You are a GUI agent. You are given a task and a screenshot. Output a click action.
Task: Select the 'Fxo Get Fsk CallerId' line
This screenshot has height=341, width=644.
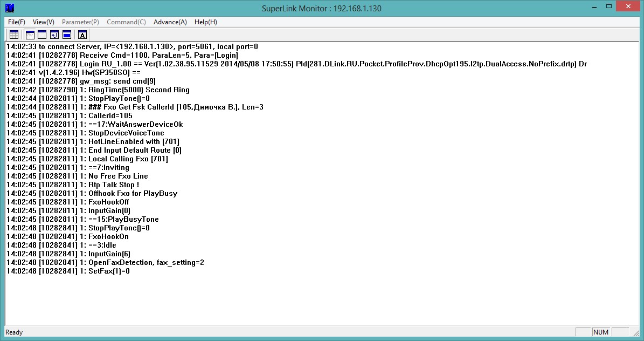click(x=135, y=107)
